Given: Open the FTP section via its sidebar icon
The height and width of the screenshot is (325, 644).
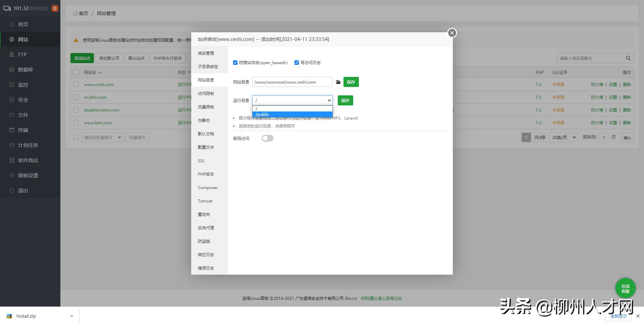Looking at the screenshot, I should [12, 54].
